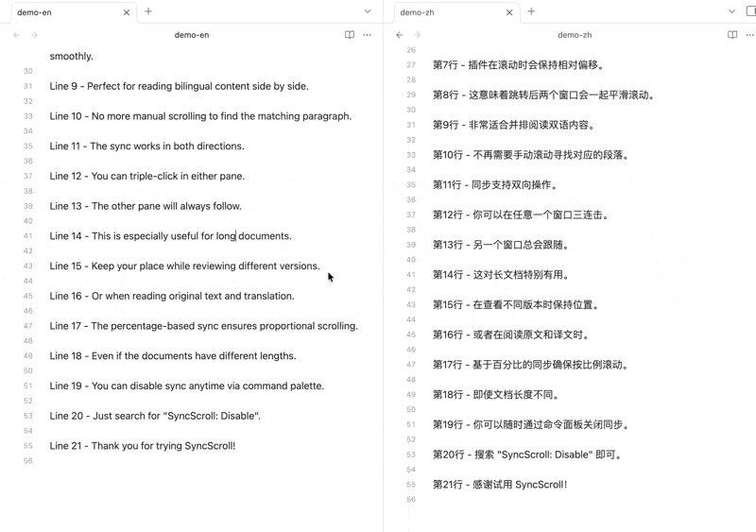Click the '第10行' line in demo-zh
The height and width of the screenshot is (532, 756).
[x=531, y=155]
